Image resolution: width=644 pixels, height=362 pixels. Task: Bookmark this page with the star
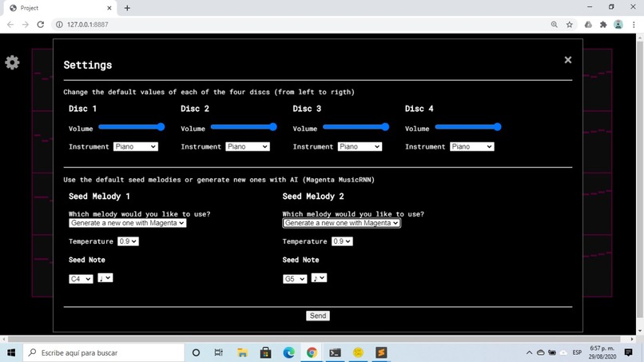(x=569, y=25)
